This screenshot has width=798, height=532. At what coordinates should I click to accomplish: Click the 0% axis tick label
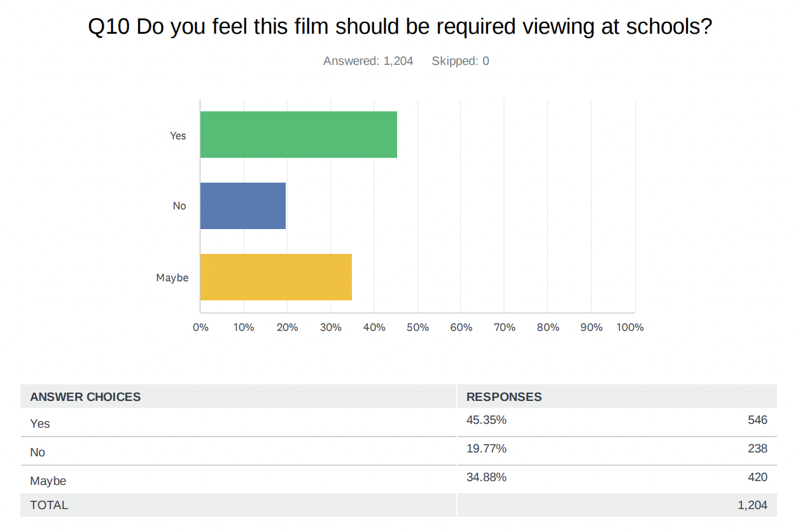(x=200, y=327)
